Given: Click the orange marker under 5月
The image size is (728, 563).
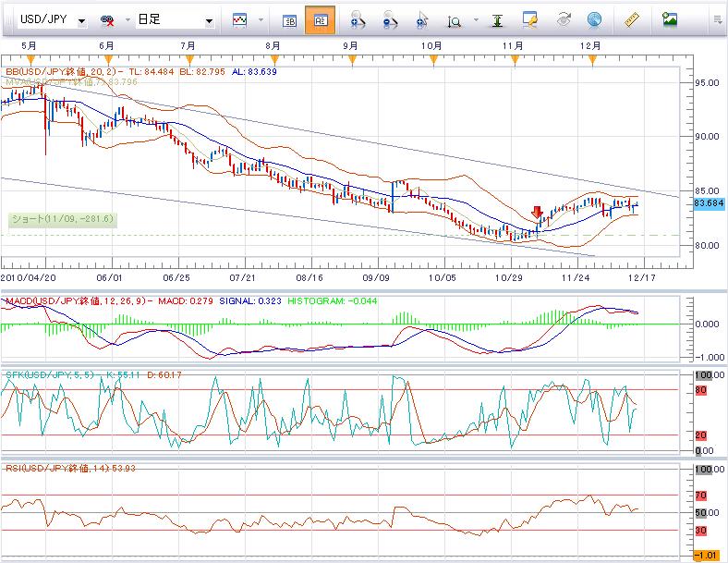Looking at the screenshot, I should tap(30, 59).
